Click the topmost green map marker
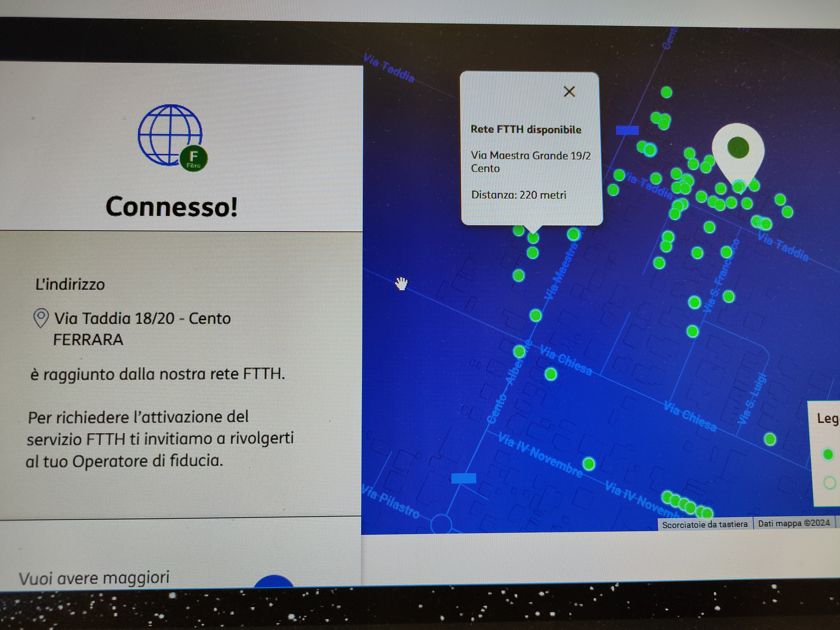This screenshot has width=840, height=630. tap(666, 92)
